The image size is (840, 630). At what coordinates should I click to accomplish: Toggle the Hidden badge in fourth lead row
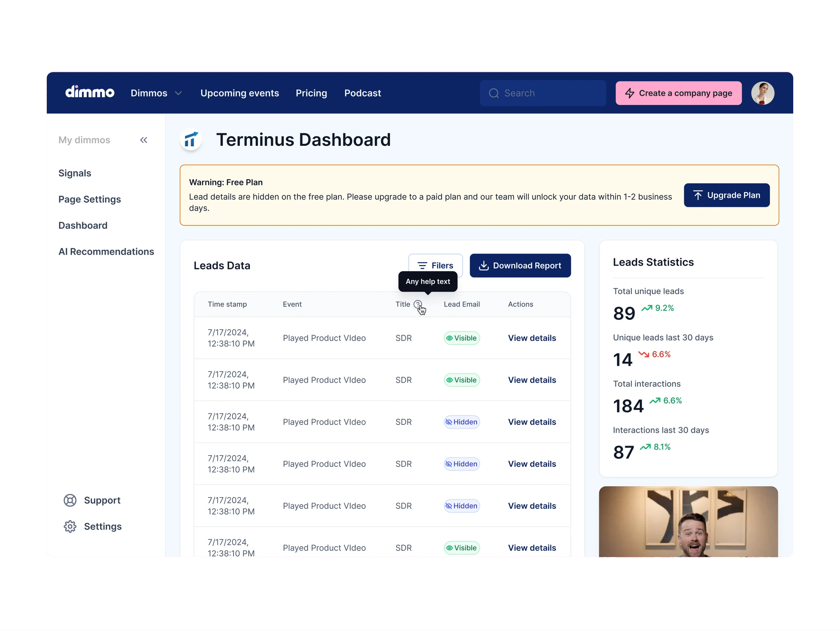462,464
